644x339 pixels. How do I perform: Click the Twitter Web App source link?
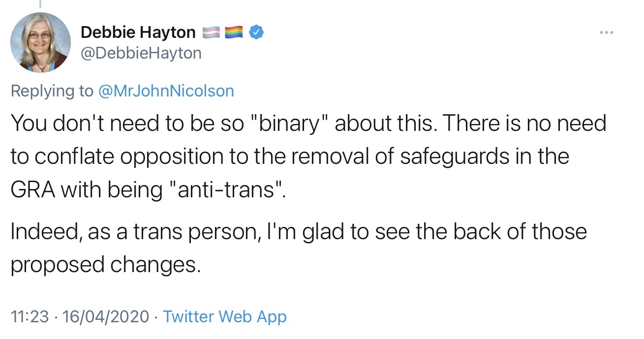[x=224, y=316]
